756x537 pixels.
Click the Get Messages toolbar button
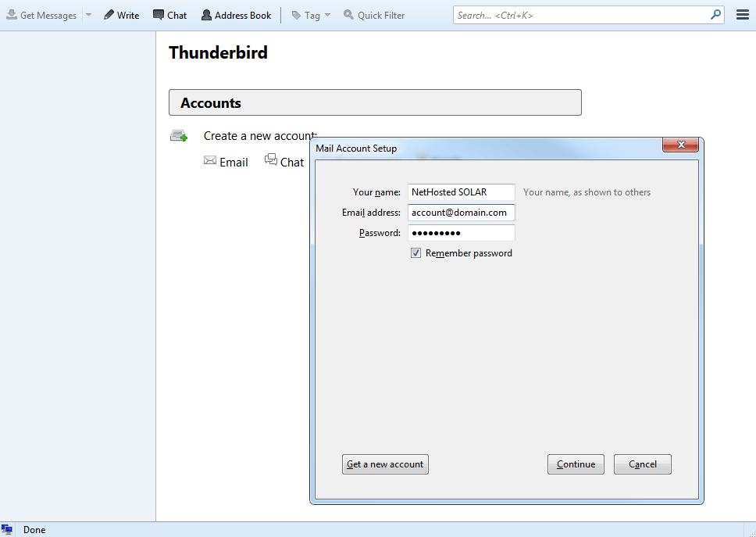tap(41, 16)
